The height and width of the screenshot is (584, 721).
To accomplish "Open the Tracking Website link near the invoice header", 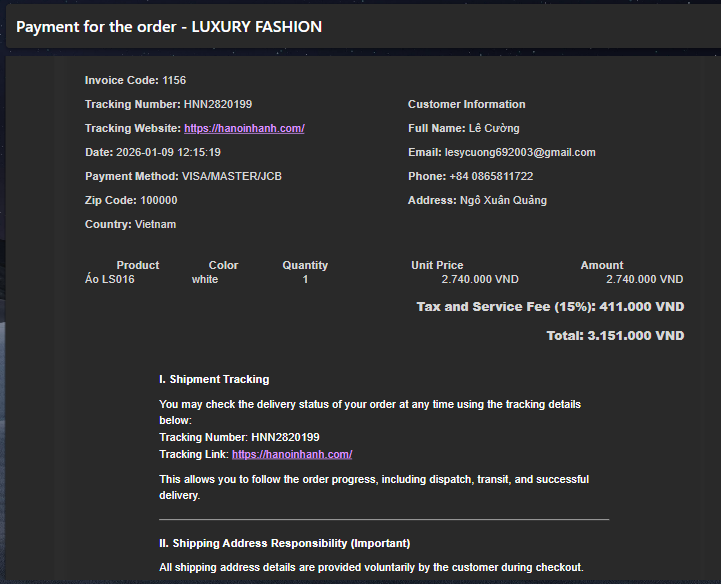I will point(244,128).
